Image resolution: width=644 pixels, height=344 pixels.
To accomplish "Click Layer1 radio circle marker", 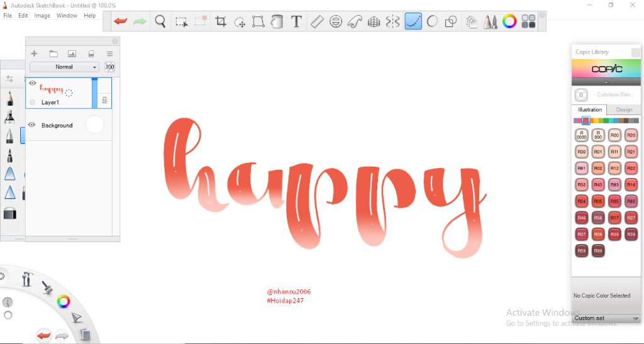I will coord(33,103).
